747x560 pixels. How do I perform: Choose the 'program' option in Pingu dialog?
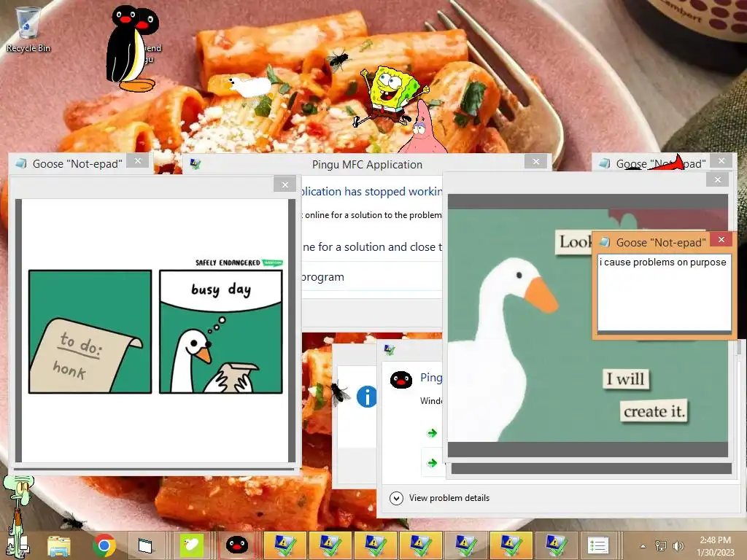point(323,277)
